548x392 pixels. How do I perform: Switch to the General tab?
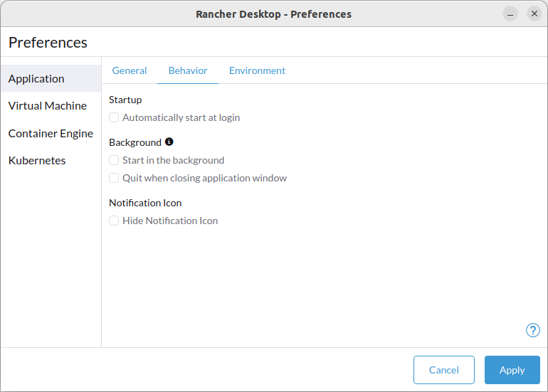(130, 70)
